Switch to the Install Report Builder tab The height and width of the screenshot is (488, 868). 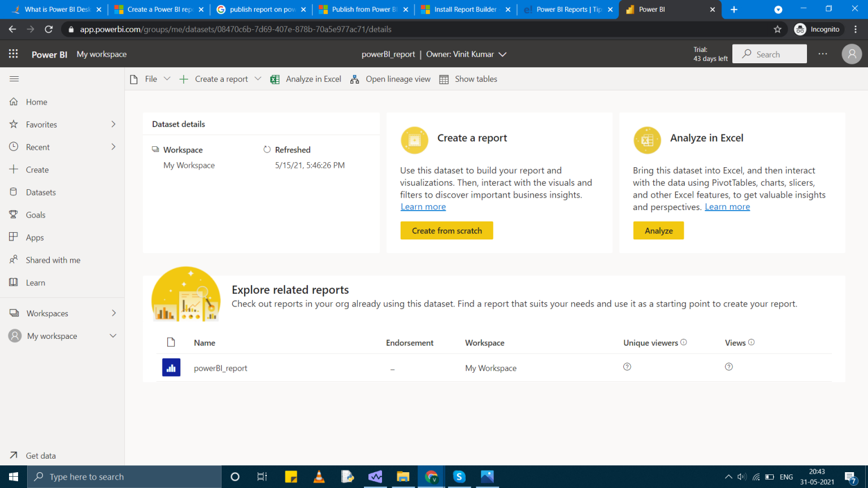point(466,9)
